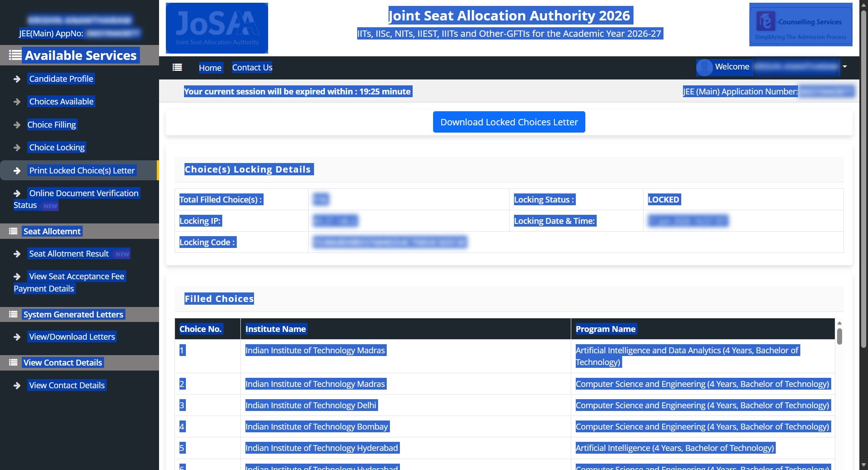Click the user avatar beside Welcome
Screen dimensions: 868x470
coord(704,67)
